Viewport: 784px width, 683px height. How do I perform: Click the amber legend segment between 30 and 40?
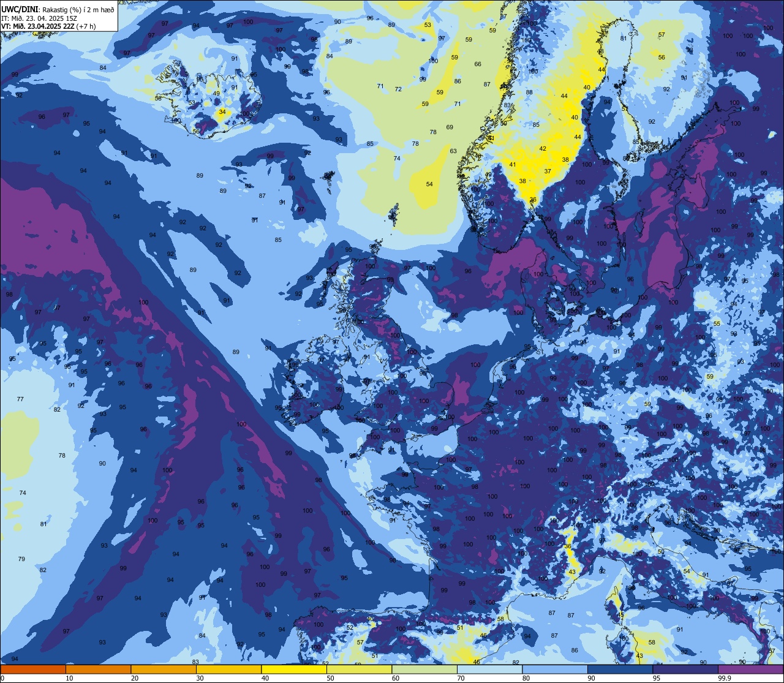pyautogui.click(x=229, y=669)
